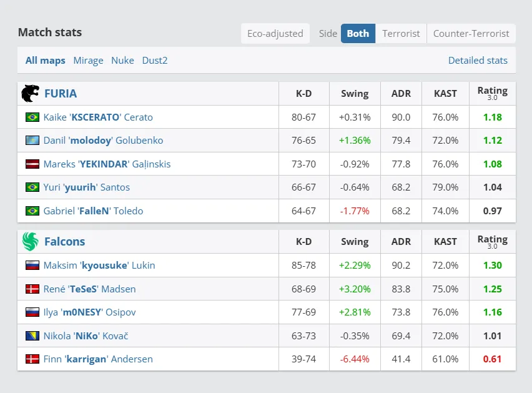This screenshot has width=532, height=393.
Task: Click the Kazakhstan flag beside molodoy
Action: pos(32,141)
